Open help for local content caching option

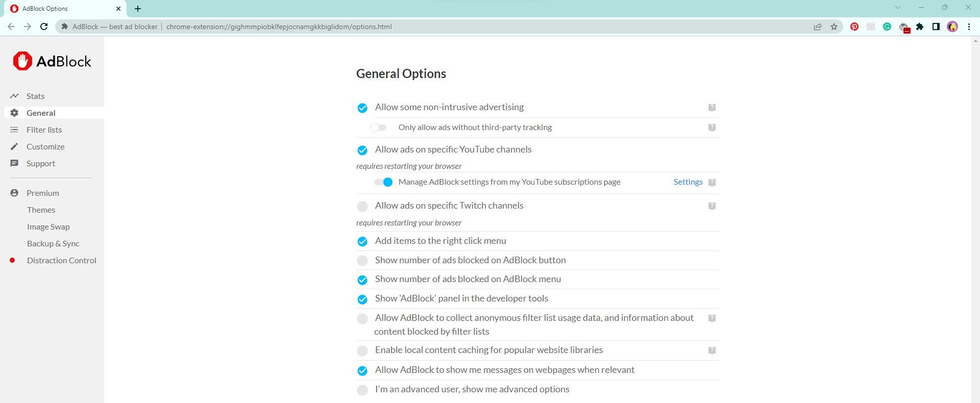pos(712,350)
